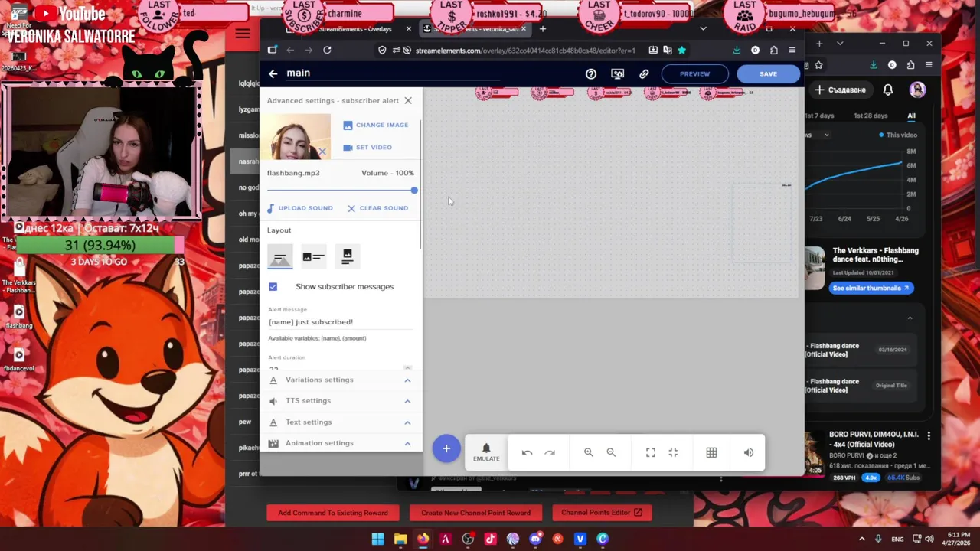Copy overlay URL link icon

(644, 74)
